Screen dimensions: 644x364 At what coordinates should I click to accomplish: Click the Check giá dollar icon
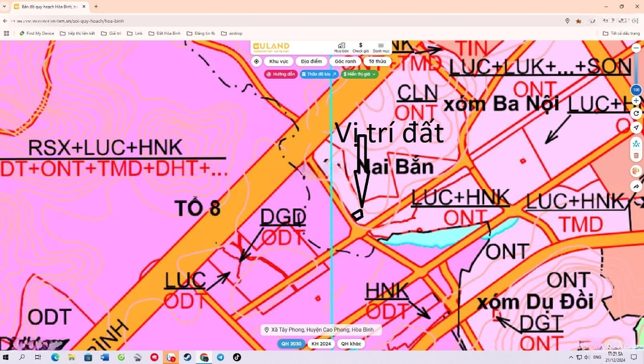click(x=360, y=47)
